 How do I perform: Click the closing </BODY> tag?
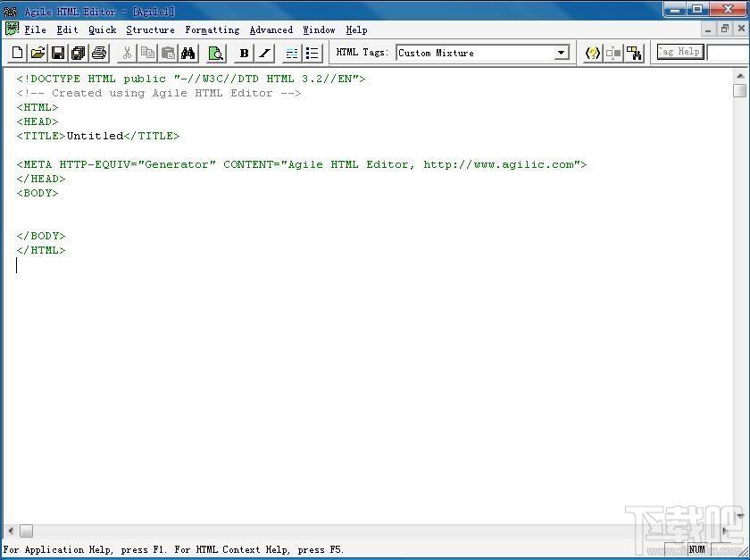pyautogui.click(x=41, y=236)
